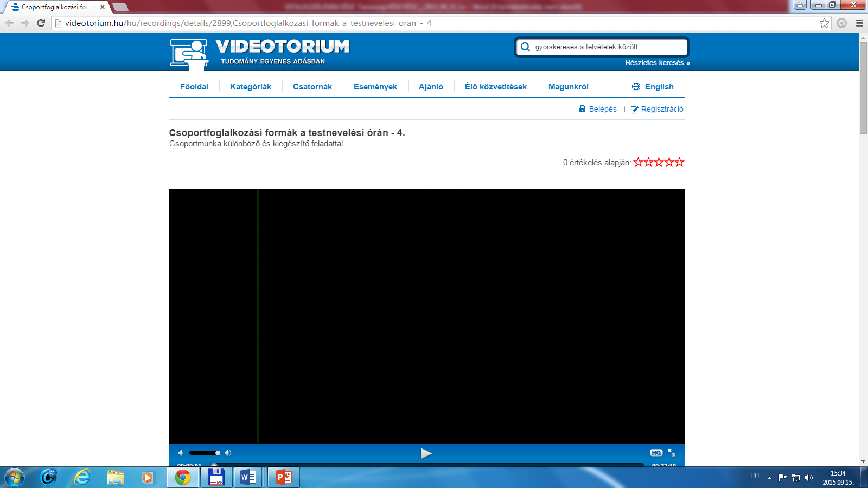
Task: Click the system tray volume icon
Action: (809, 478)
